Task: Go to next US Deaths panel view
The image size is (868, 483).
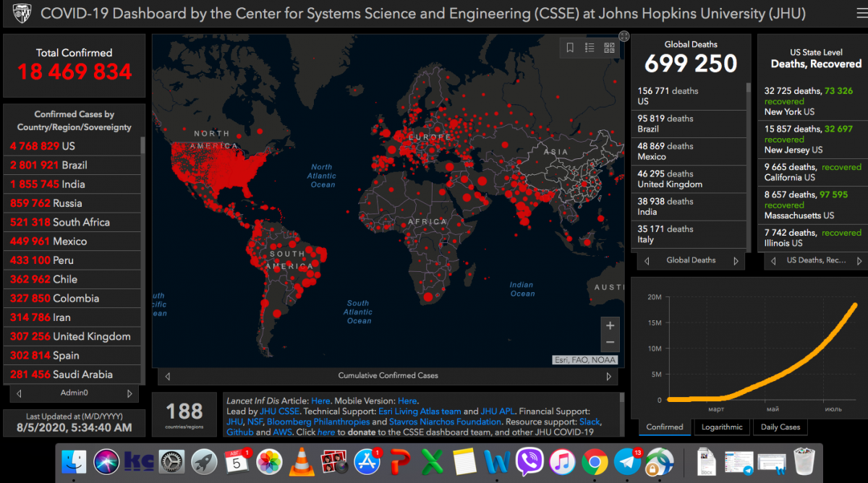Action: (859, 261)
